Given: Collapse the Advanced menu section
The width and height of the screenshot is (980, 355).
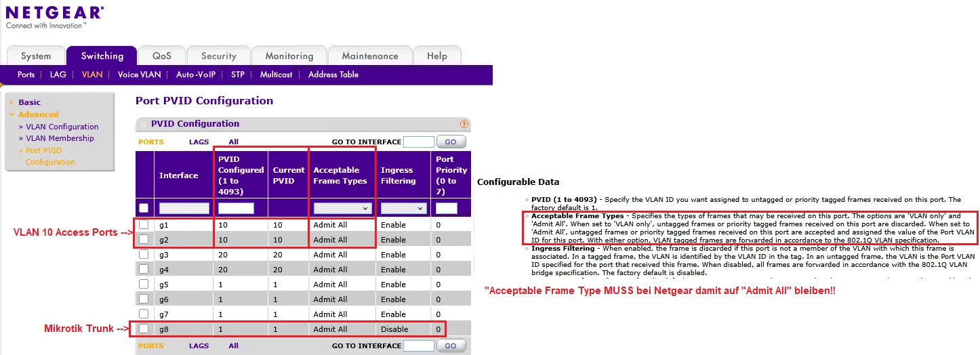Looking at the screenshot, I should [x=38, y=114].
